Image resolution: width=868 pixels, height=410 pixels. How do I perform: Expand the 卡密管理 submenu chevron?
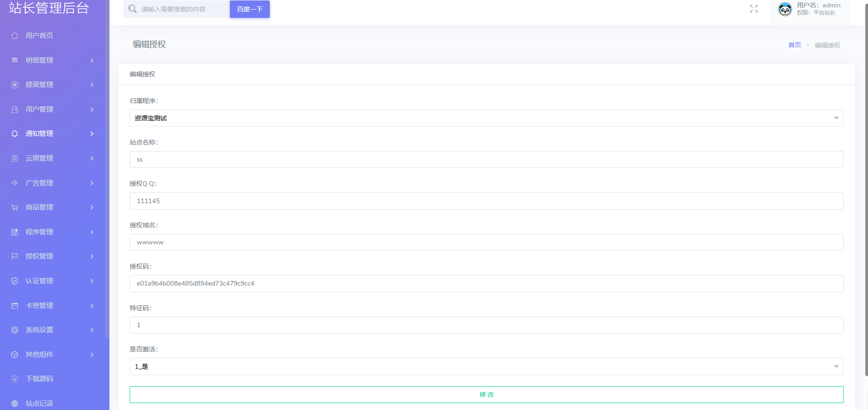point(92,306)
